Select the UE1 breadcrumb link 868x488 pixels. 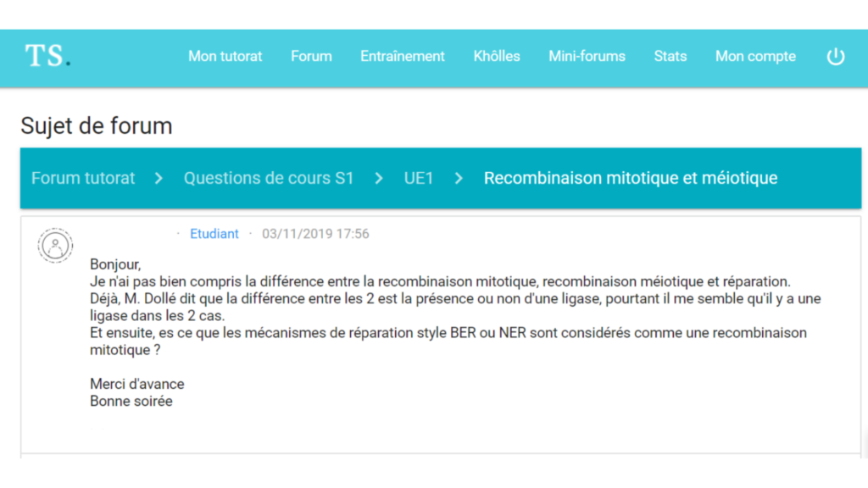point(419,178)
